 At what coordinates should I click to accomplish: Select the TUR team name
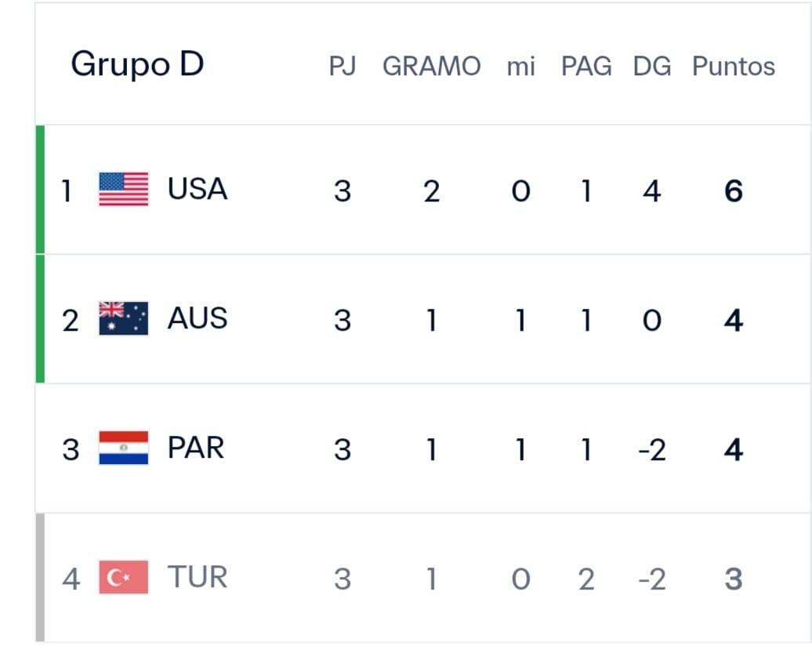(198, 577)
